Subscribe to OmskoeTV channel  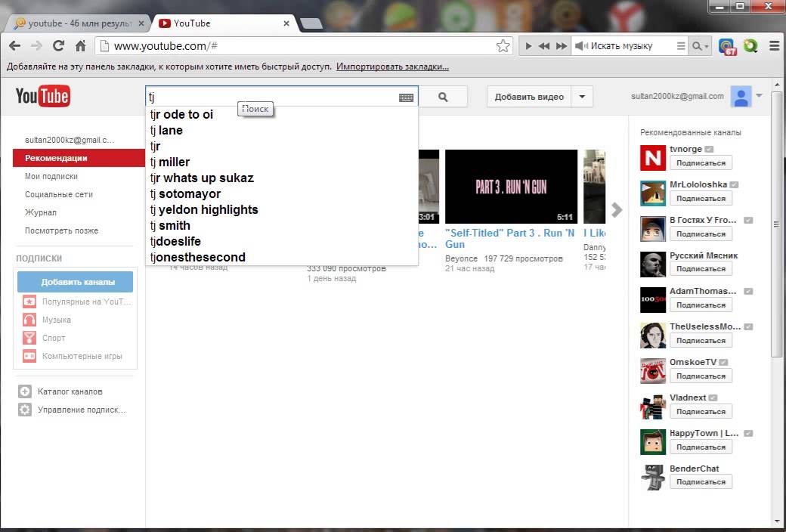(701, 376)
